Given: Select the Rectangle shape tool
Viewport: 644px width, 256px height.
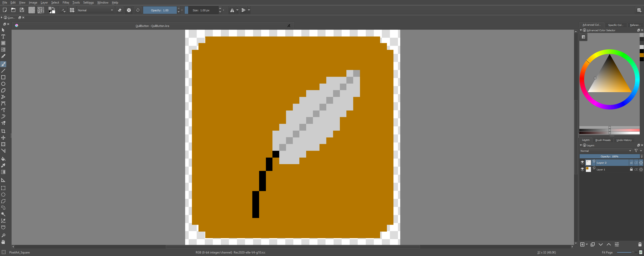Looking at the screenshot, I should point(3,77).
